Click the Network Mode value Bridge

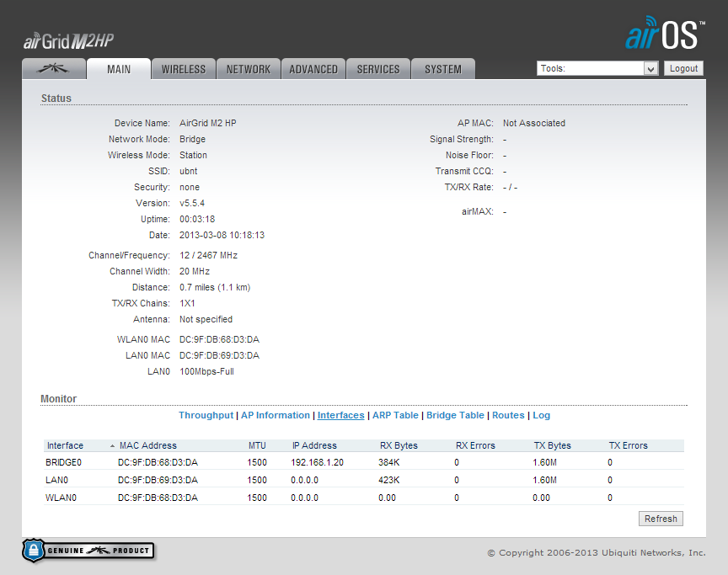[x=192, y=139]
